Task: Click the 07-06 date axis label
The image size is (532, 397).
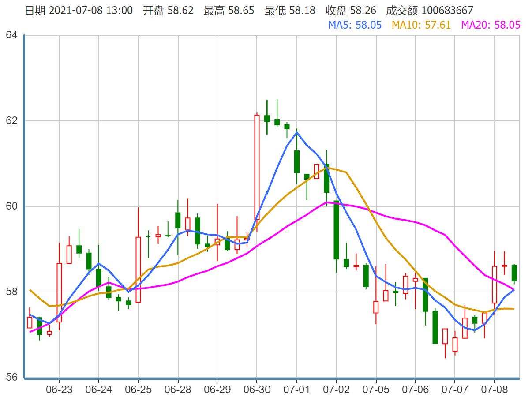Action: 415,390
